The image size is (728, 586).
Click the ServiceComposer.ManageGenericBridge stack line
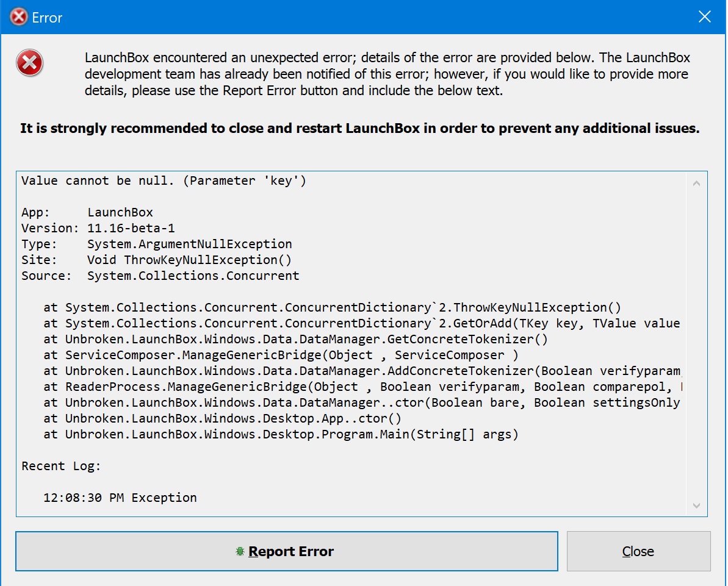pyautogui.click(x=281, y=355)
